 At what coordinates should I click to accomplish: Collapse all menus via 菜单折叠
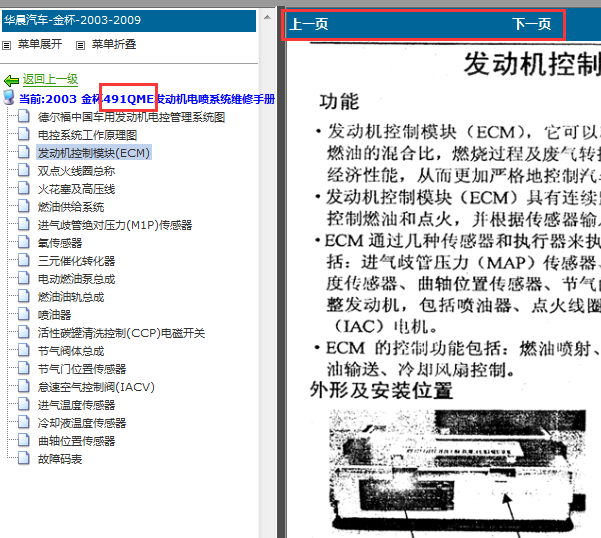pyautogui.click(x=114, y=44)
